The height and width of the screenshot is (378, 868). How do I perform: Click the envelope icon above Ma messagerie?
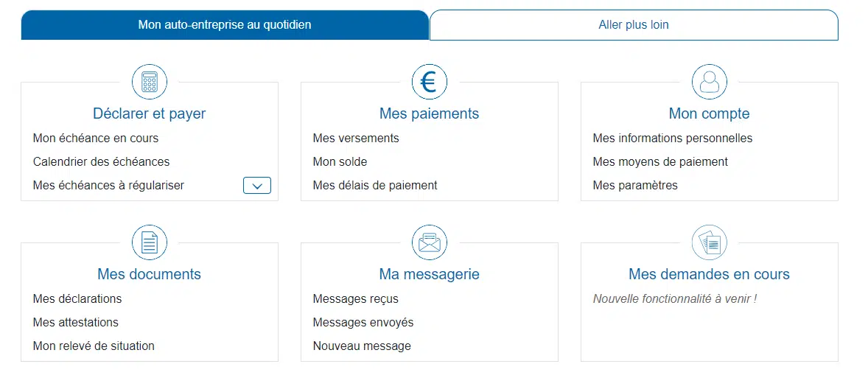click(x=429, y=242)
